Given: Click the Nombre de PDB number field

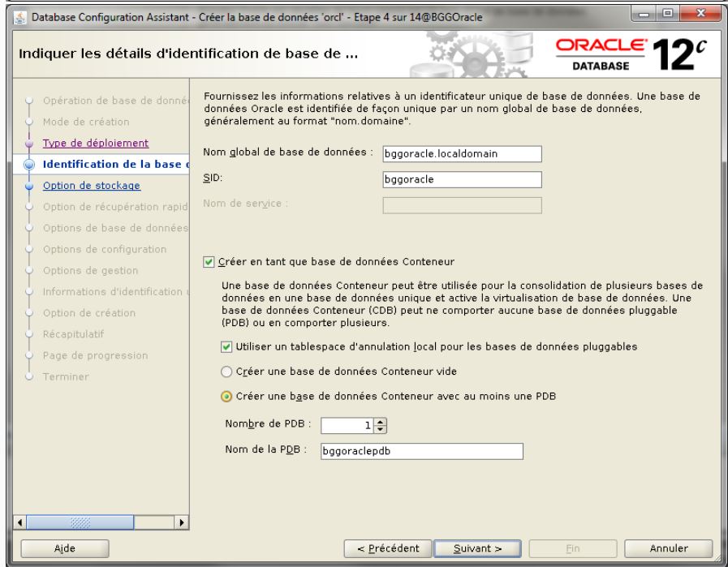Looking at the screenshot, I should click(x=347, y=426).
